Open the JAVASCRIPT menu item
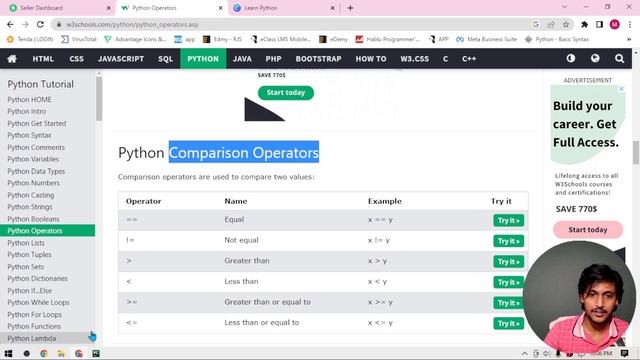 tap(121, 59)
